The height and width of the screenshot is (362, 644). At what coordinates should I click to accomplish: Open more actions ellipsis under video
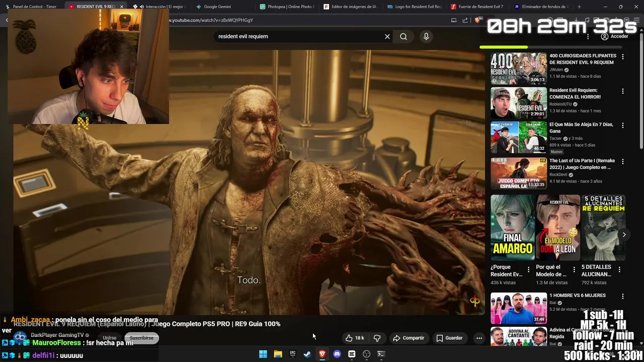(x=479, y=338)
